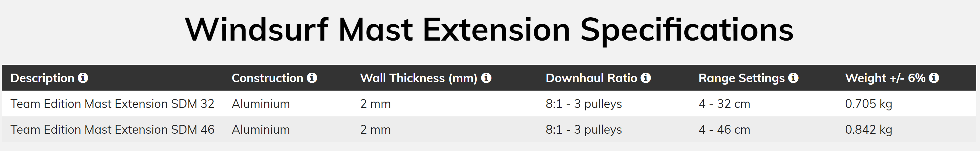Select the Range Settings header label
The image size is (980, 151).
742,78
